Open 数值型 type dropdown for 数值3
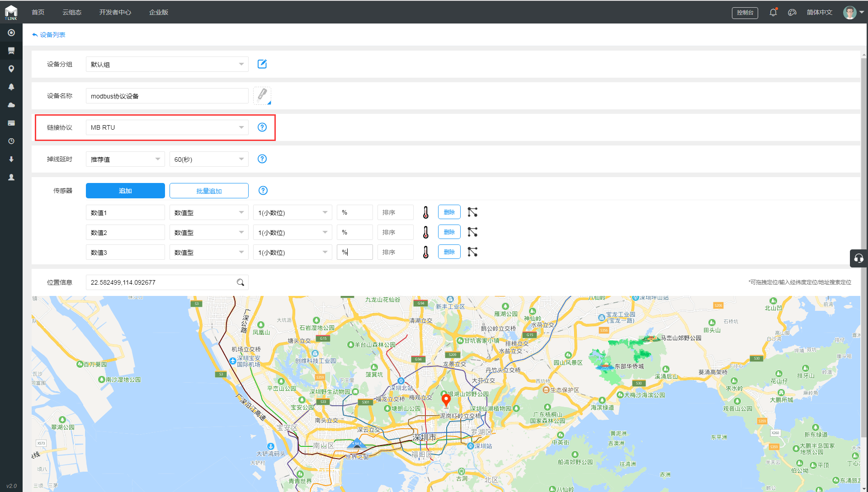 [208, 252]
